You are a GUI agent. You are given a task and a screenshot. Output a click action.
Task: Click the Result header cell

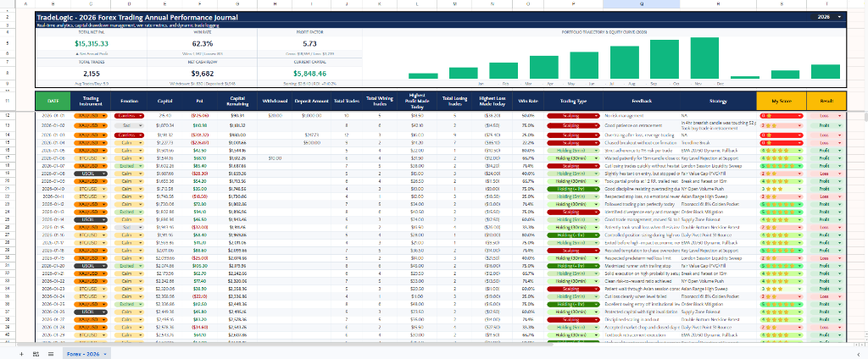pos(826,101)
